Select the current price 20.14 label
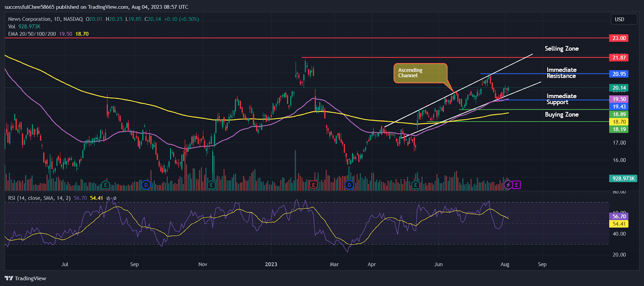The height and width of the screenshot is (286, 644). pos(619,88)
